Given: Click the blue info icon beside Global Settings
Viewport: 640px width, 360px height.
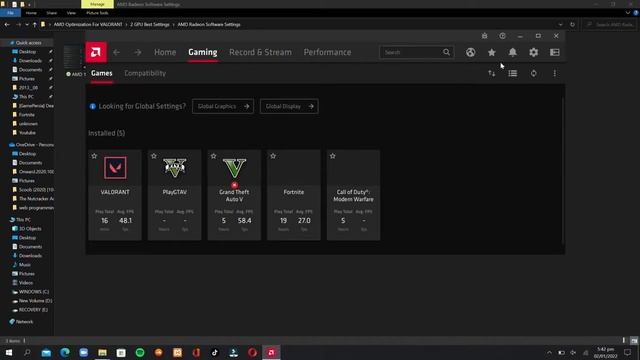Looking at the screenshot, I should coord(93,107).
